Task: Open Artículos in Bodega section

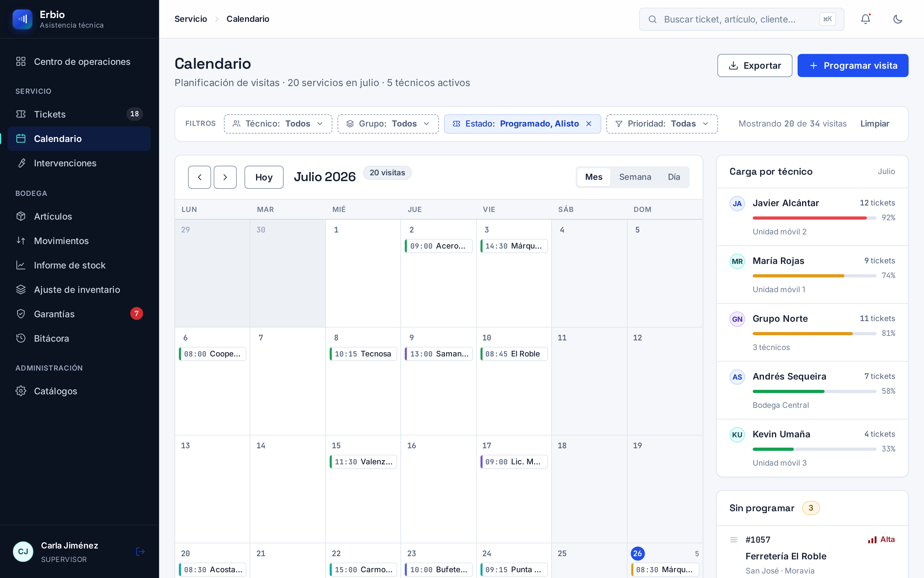Action: tap(79, 216)
